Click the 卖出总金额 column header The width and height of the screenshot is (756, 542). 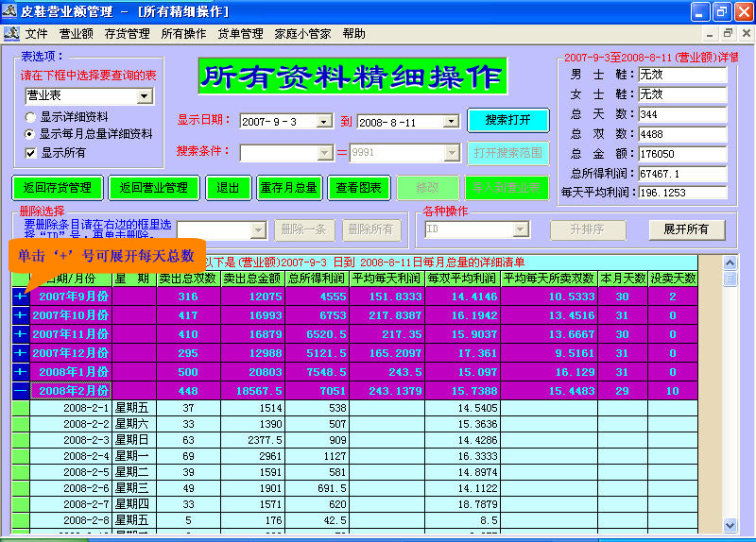[252, 279]
